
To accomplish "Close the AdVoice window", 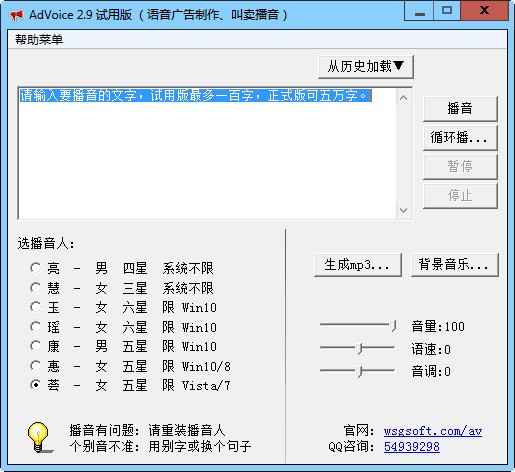I will [484, 11].
